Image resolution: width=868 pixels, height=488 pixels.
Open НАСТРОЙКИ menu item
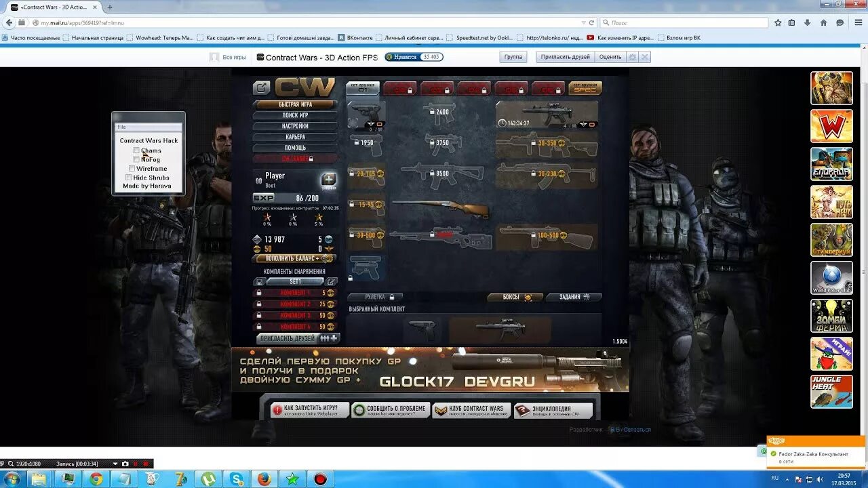(x=295, y=126)
